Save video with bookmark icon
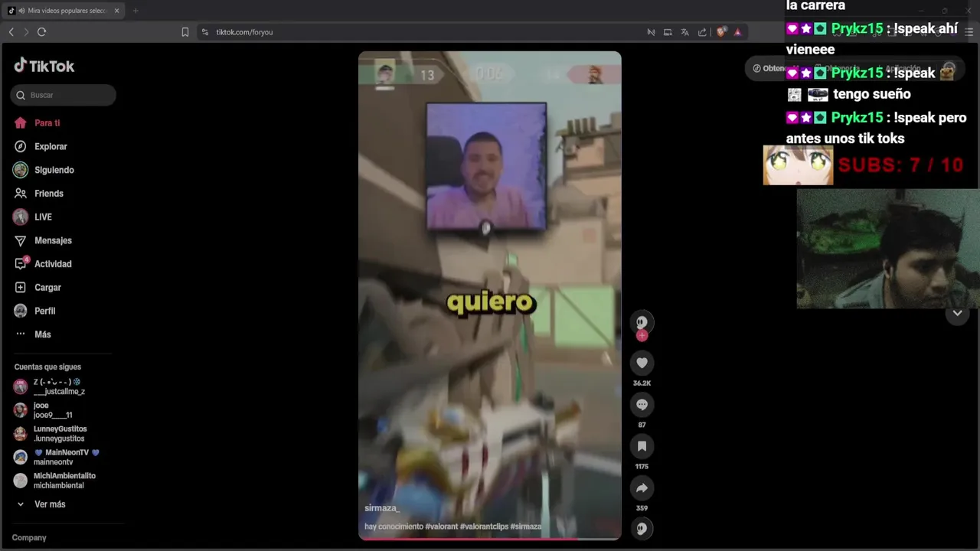The height and width of the screenshot is (551, 980). coord(642,446)
